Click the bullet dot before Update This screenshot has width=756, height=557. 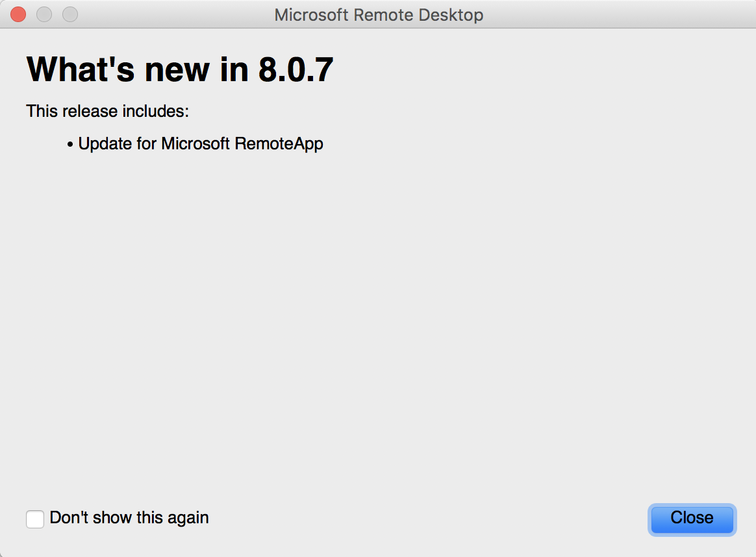(70, 144)
